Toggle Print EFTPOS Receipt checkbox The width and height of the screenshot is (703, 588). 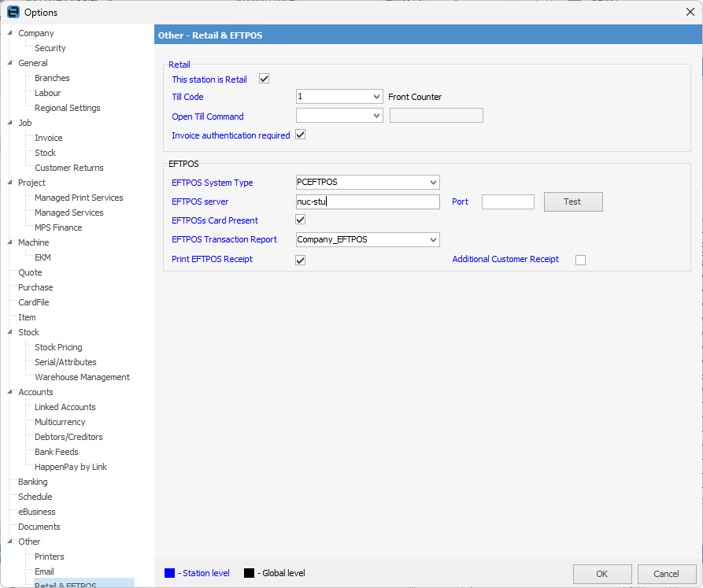pyautogui.click(x=300, y=260)
